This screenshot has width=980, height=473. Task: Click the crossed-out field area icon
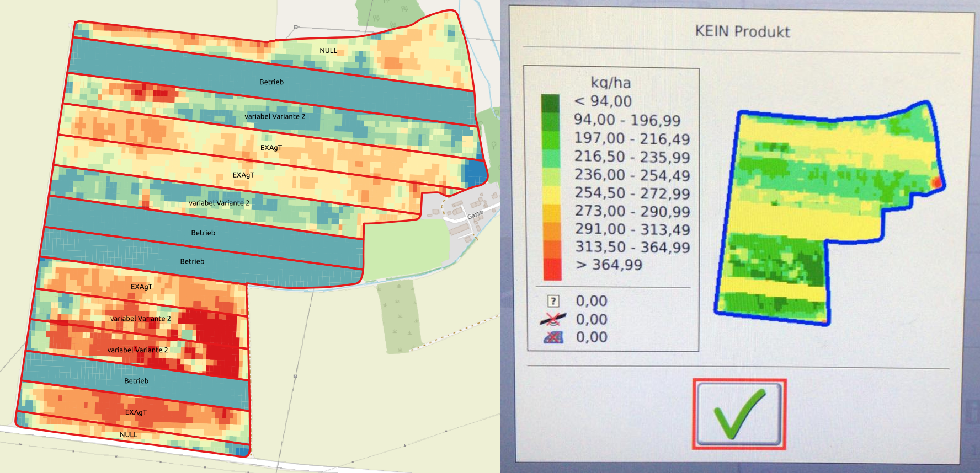(553, 337)
